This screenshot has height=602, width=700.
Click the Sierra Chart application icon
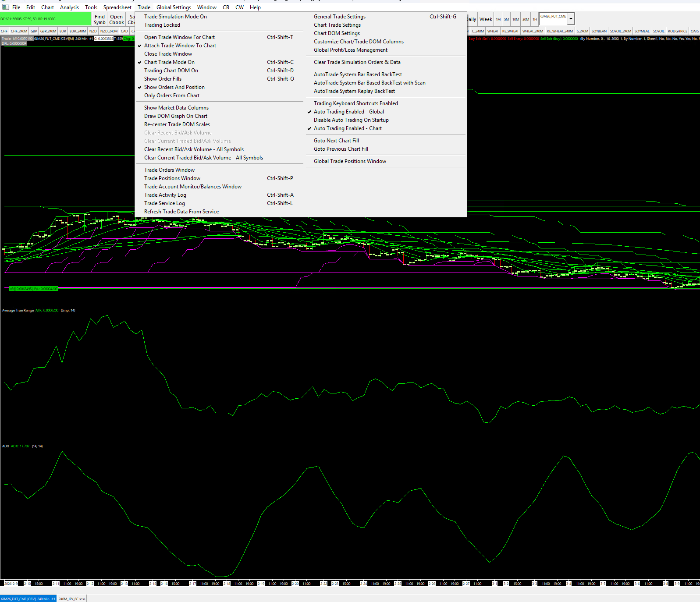click(5, 7)
